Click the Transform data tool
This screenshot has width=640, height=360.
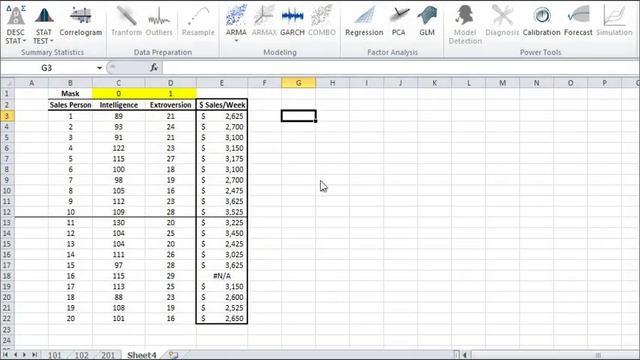pyautogui.click(x=127, y=21)
